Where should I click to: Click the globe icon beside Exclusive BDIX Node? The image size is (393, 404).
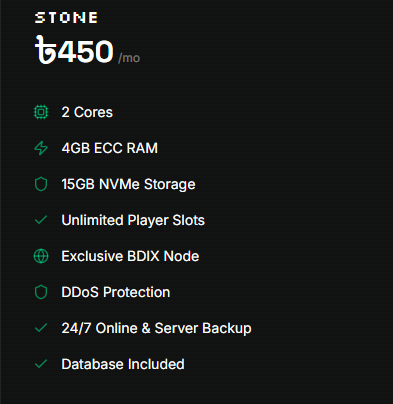coord(41,256)
